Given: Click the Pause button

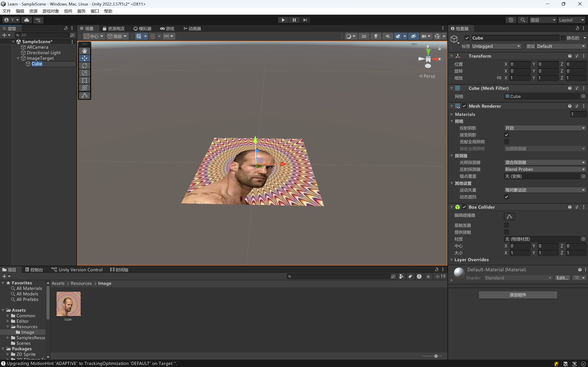Looking at the screenshot, I should coord(294,20).
